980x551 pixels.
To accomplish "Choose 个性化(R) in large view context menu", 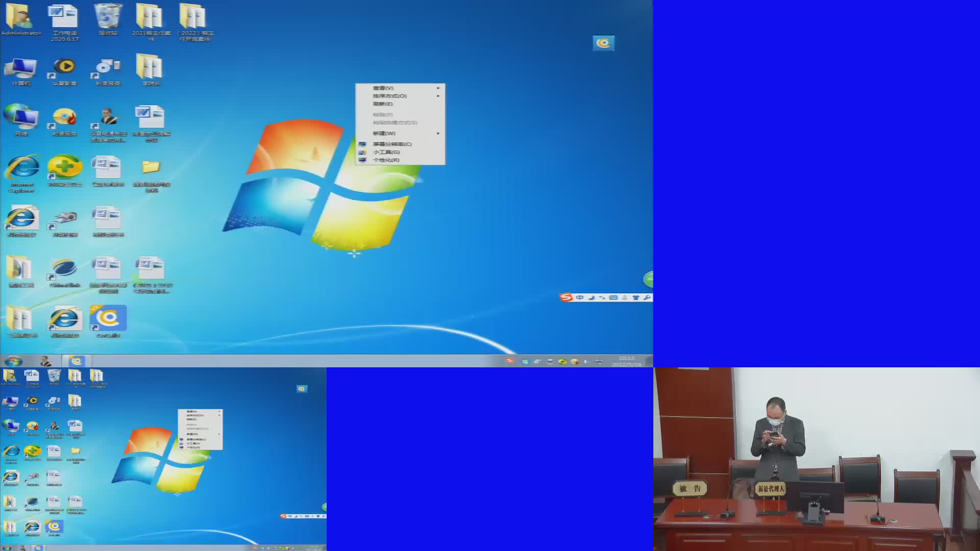I will click(386, 160).
